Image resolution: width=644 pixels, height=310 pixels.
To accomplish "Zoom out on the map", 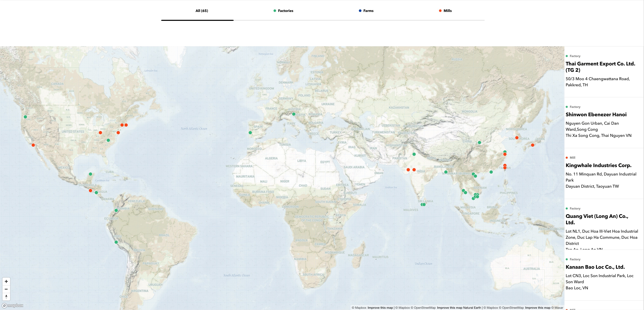I will pos(6,289).
